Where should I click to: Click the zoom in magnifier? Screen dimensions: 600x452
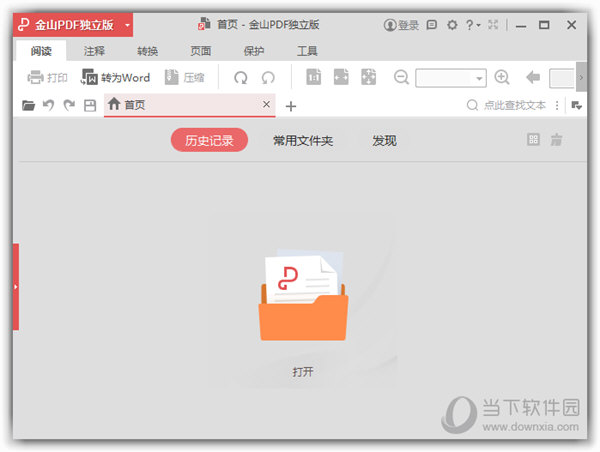tap(502, 77)
